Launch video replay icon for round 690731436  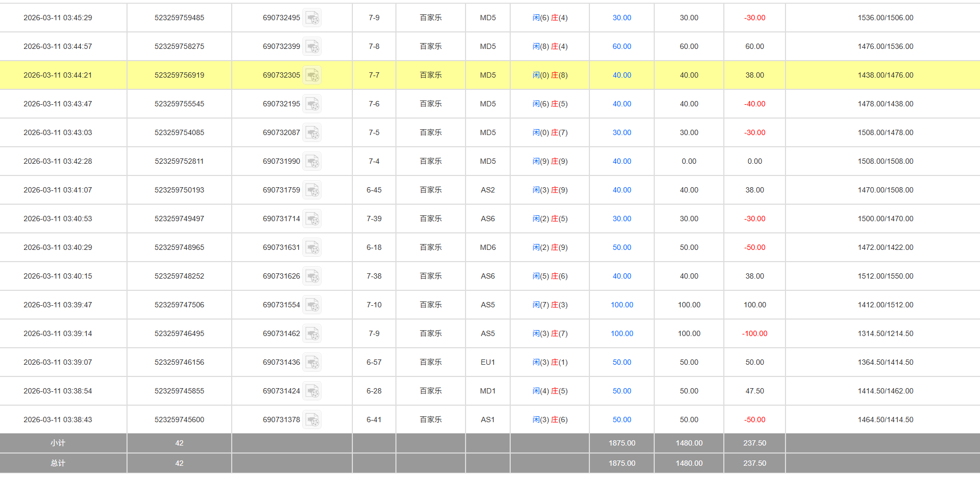312,363
